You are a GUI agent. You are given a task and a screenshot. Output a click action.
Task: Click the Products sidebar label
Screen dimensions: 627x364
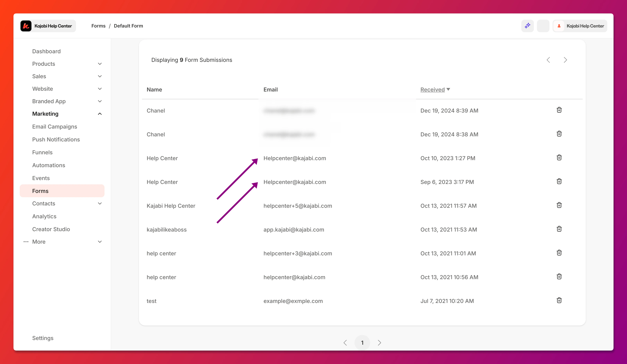click(x=44, y=64)
